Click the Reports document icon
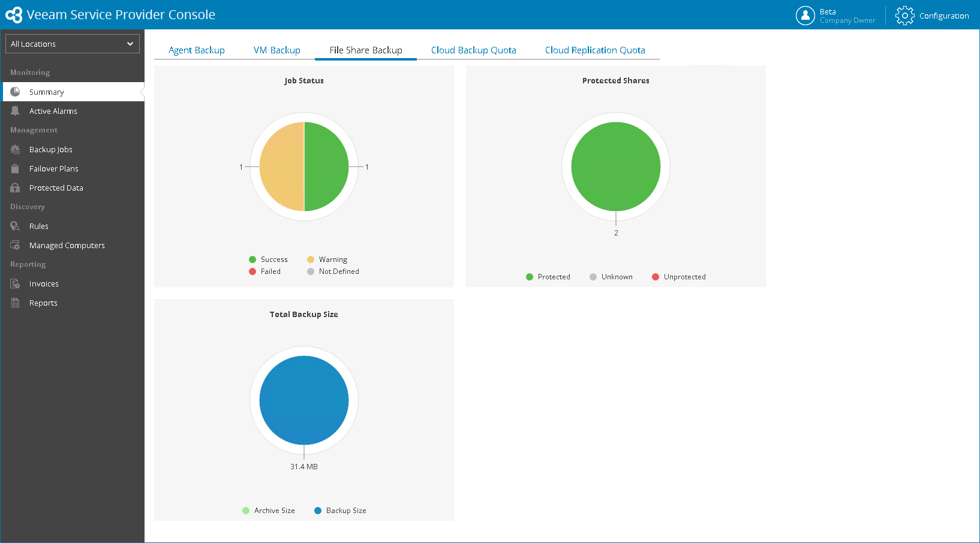The width and height of the screenshot is (980, 543). pyautogui.click(x=15, y=303)
